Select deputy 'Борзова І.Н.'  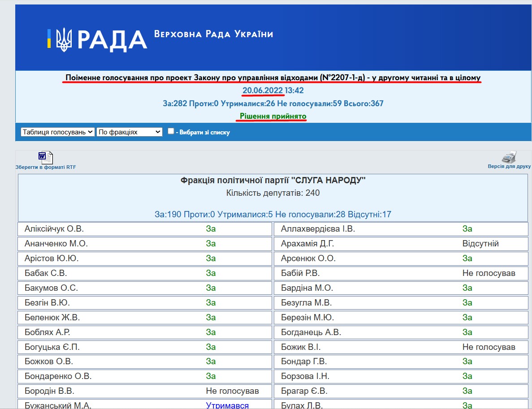(x=305, y=376)
